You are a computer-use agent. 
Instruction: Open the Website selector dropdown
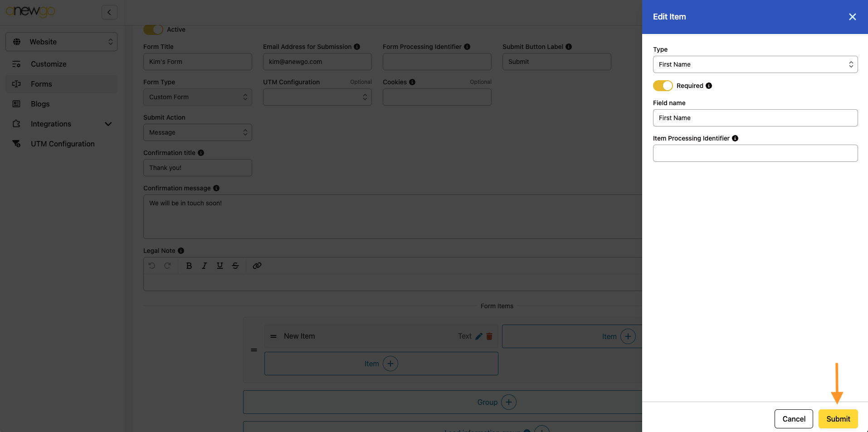coord(62,42)
